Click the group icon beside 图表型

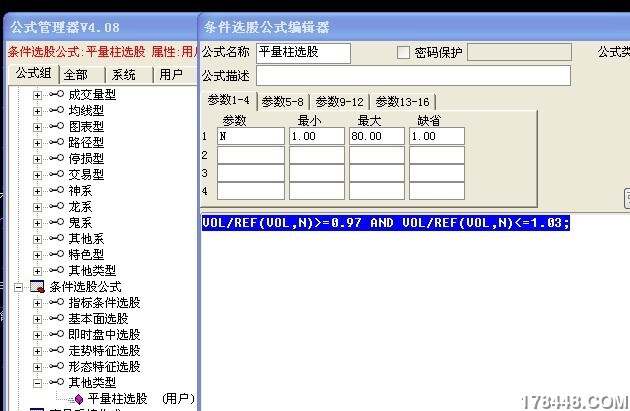point(56,126)
